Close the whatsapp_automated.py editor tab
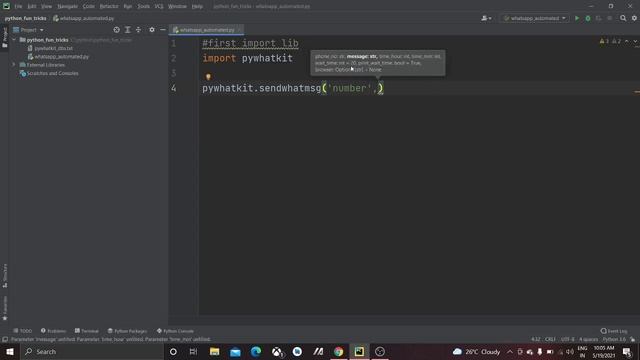640x360 pixels. (x=239, y=30)
